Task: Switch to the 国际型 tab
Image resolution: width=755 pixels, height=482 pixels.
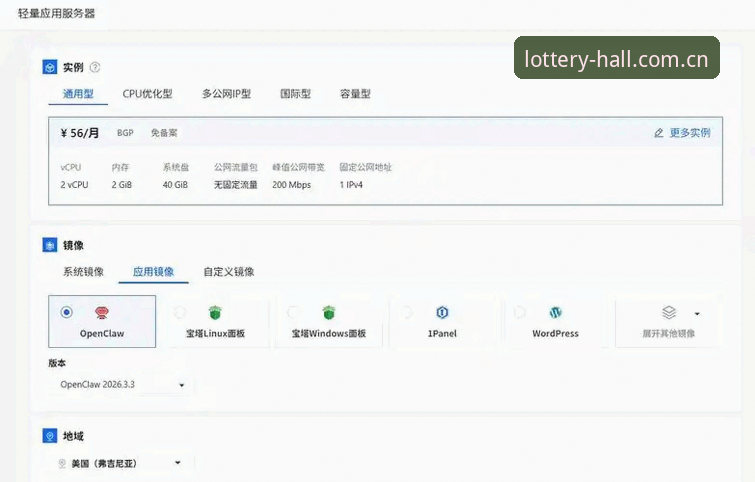Action: coord(296,94)
